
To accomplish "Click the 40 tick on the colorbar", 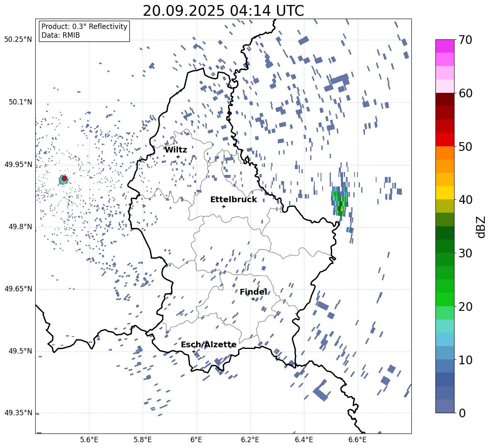I will click(x=466, y=200).
